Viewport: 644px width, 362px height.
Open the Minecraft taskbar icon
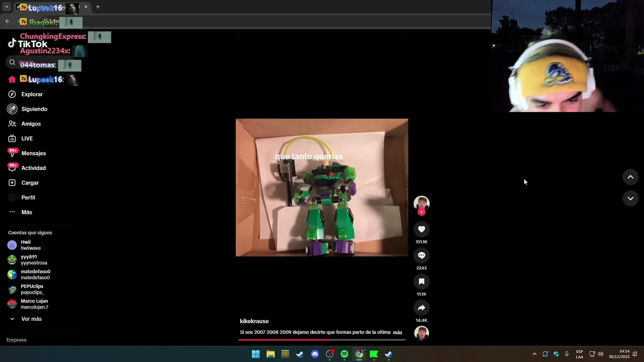pyautogui.click(x=285, y=354)
